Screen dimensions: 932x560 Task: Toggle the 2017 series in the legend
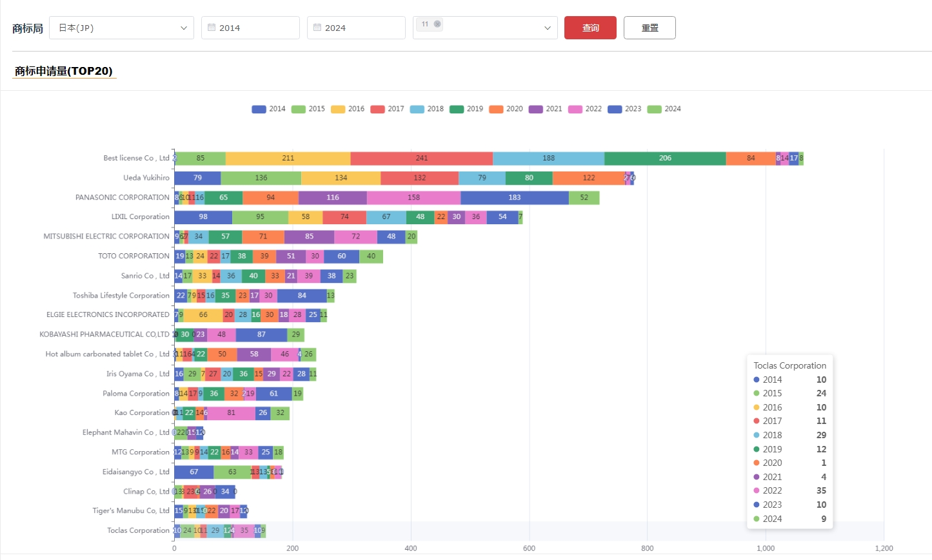[x=387, y=109]
